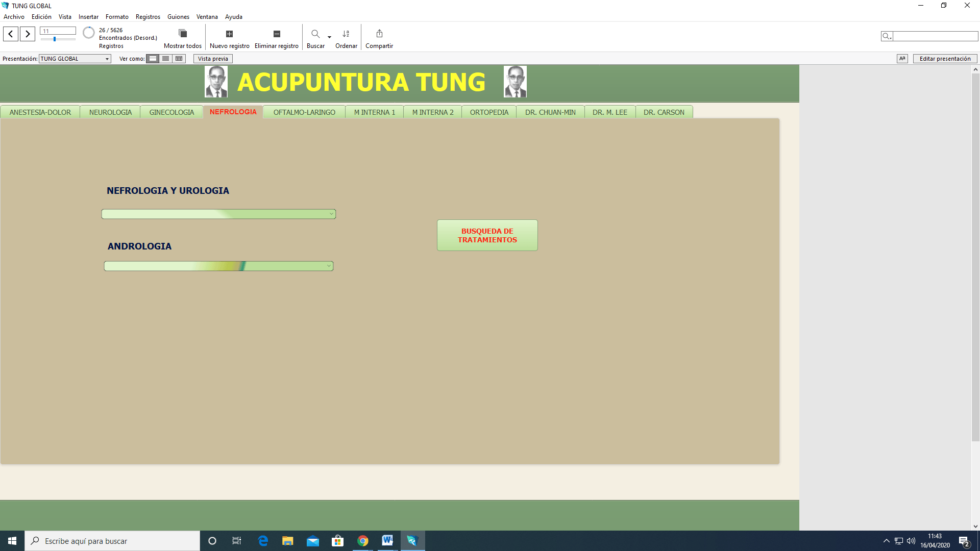Switch to table view mode
The image size is (980, 551).
point(179,59)
